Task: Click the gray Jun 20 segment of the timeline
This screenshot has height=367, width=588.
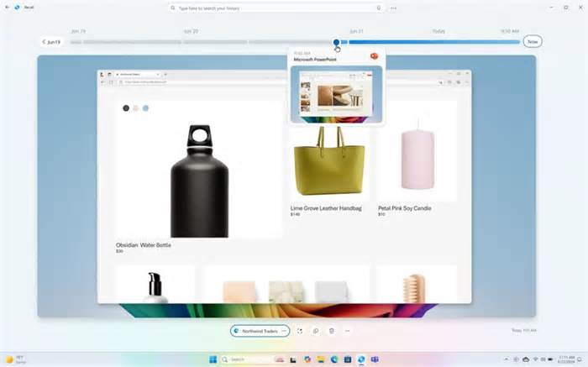Action: (x=215, y=42)
